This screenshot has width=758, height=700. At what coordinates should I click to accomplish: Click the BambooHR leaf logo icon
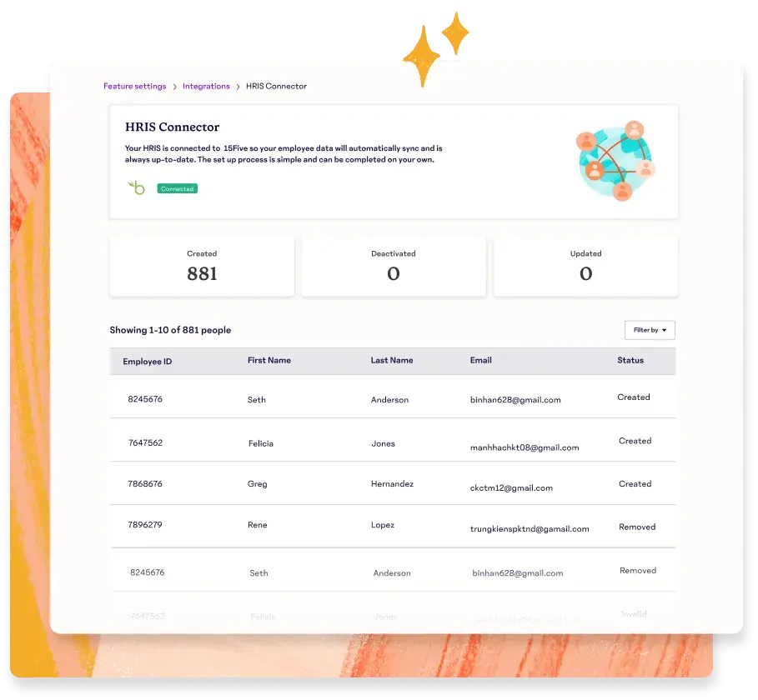(136, 187)
